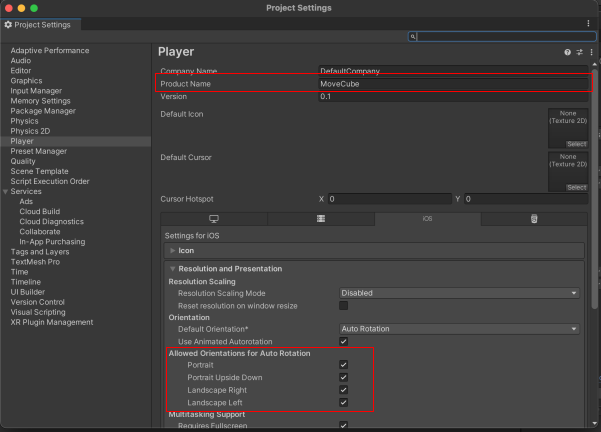Open Input Manager settings
Screen dimensions: 601x432
36,91
